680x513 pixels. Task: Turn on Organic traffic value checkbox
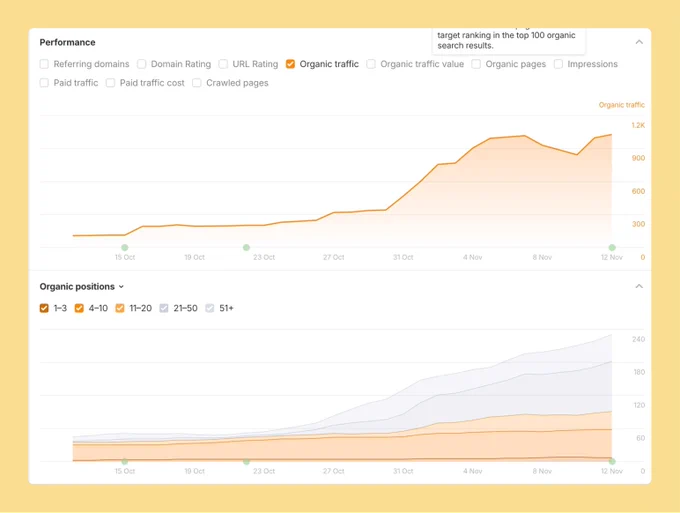click(371, 64)
